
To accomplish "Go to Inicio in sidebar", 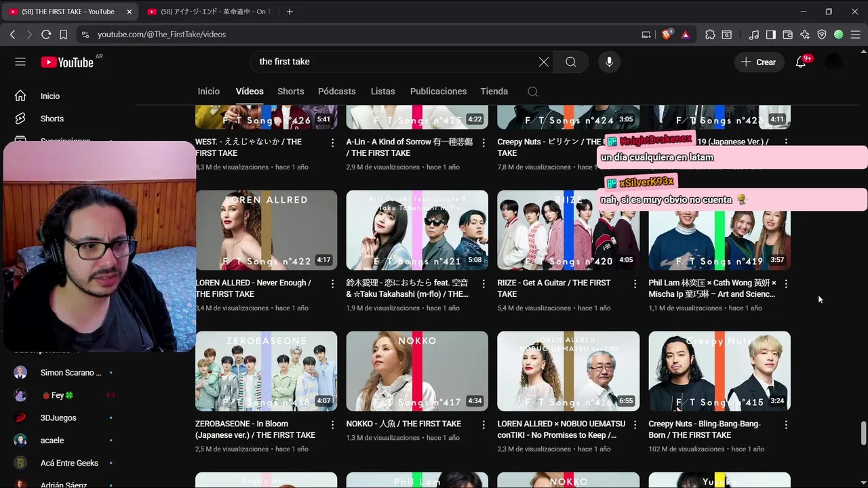I will 50,96.
